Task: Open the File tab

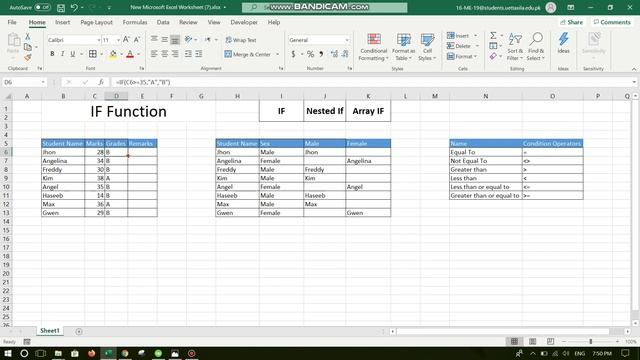Action: pyautogui.click(x=12, y=22)
